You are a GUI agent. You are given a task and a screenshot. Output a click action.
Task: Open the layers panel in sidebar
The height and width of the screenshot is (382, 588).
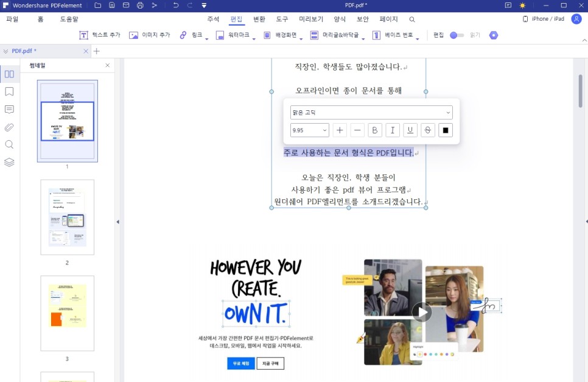9,162
